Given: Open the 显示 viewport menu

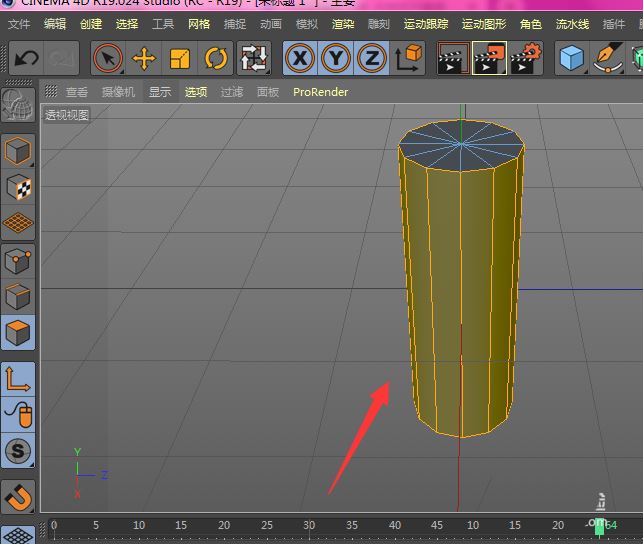Looking at the screenshot, I should pos(160,92).
